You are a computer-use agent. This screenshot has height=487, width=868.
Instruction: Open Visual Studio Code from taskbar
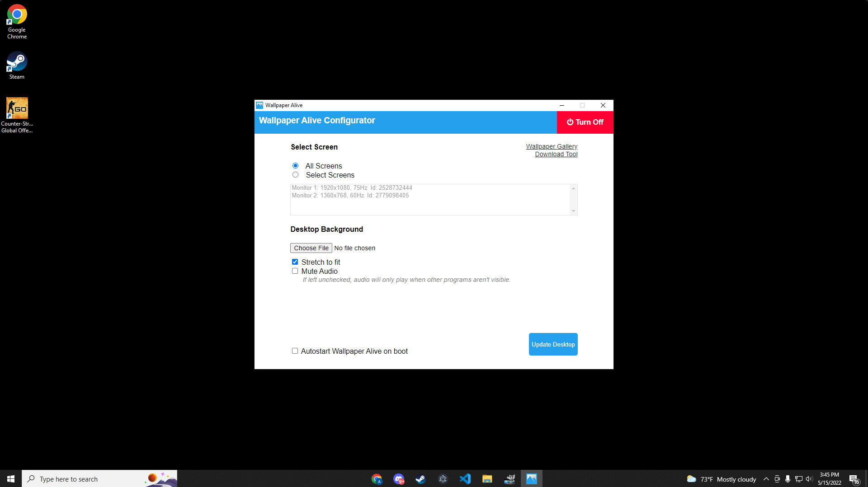click(465, 479)
